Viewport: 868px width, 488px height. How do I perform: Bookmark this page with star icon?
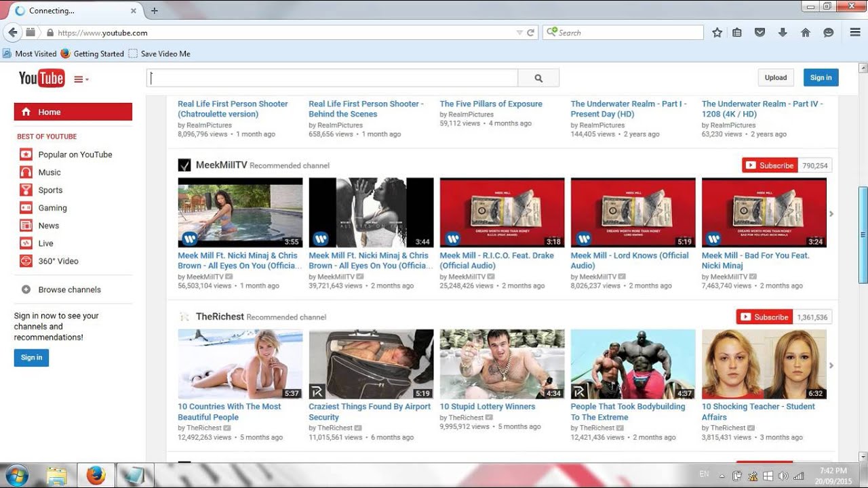point(717,33)
